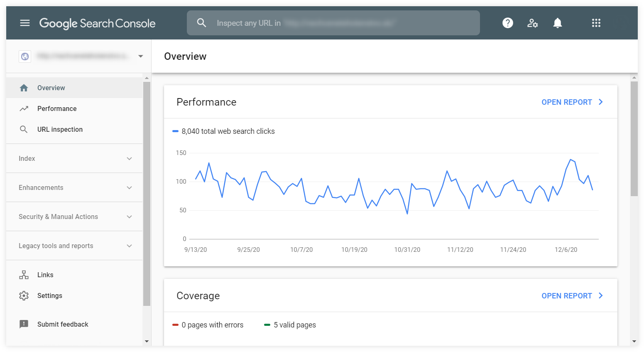Select Performance in the sidebar
Image resolution: width=644 pixels, height=352 pixels.
(x=57, y=108)
